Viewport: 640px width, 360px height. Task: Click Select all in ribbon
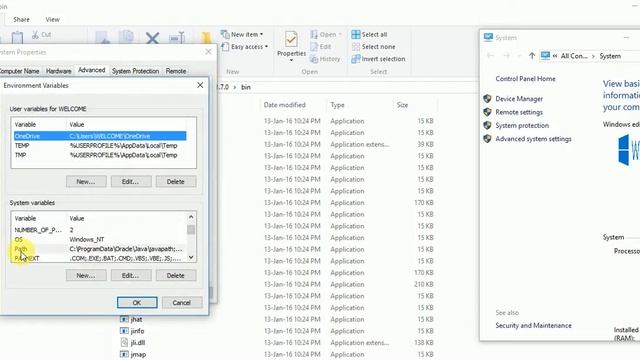[369, 35]
